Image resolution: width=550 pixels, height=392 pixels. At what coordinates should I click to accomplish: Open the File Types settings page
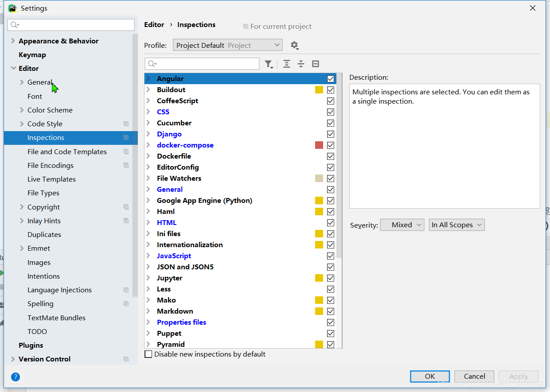(43, 193)
